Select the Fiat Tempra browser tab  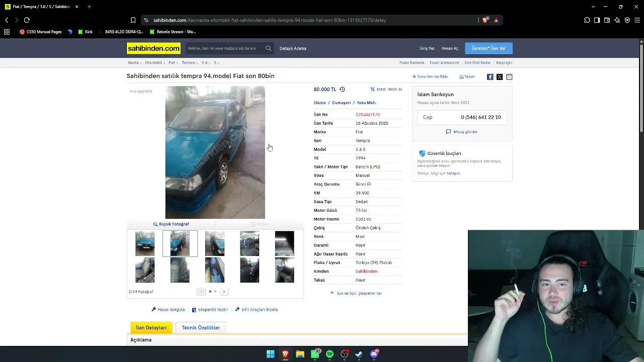pyautogui.click(x=41, y=7)
